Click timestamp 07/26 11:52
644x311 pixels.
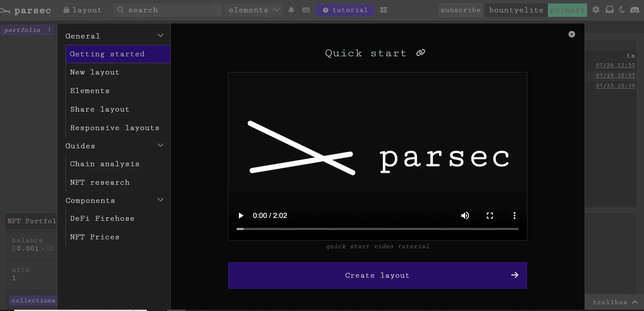615,65
